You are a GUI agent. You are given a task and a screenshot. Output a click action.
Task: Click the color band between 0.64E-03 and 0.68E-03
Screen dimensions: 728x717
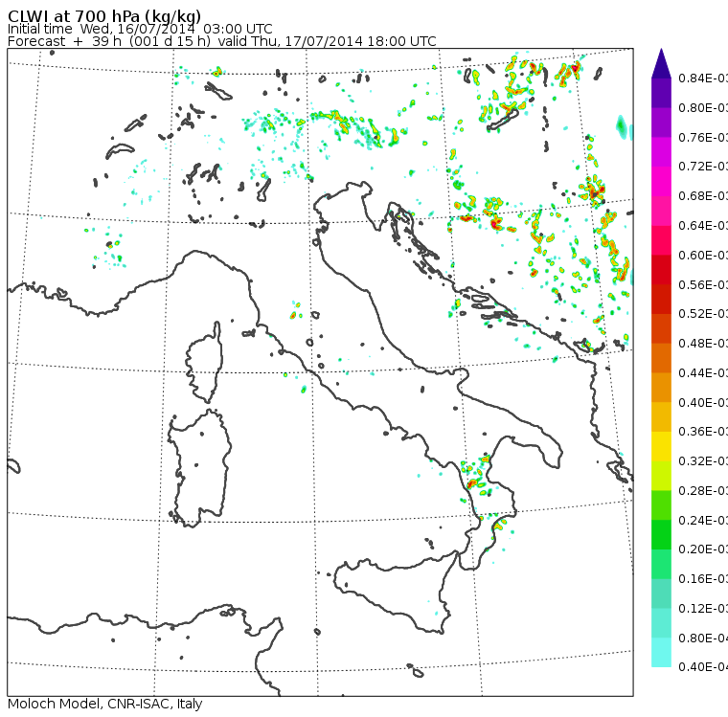[x=661, y=212]
